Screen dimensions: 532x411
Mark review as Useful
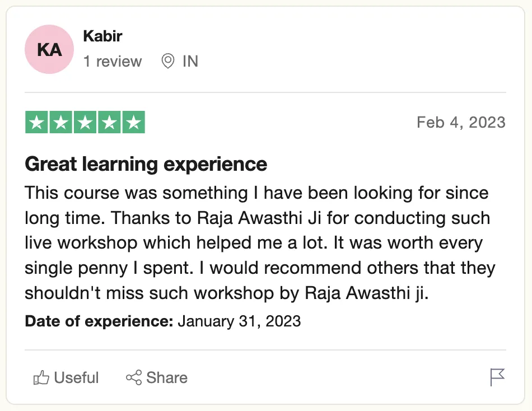point(66,377)
